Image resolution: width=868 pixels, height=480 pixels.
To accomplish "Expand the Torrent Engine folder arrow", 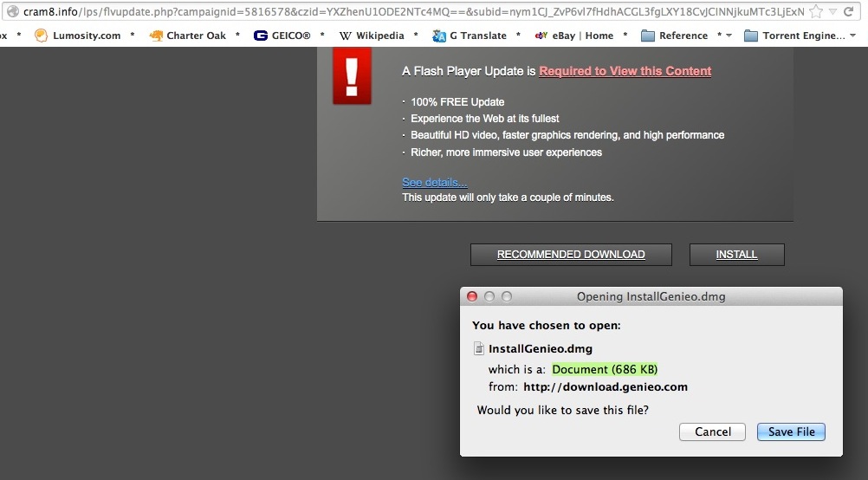I will pos(852,36).
